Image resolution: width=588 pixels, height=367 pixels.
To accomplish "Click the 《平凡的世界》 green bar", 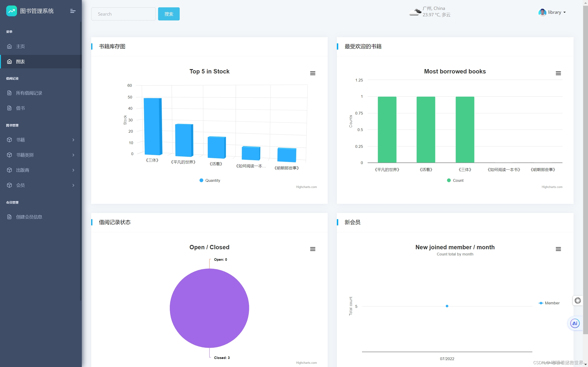I will (387, 130).
